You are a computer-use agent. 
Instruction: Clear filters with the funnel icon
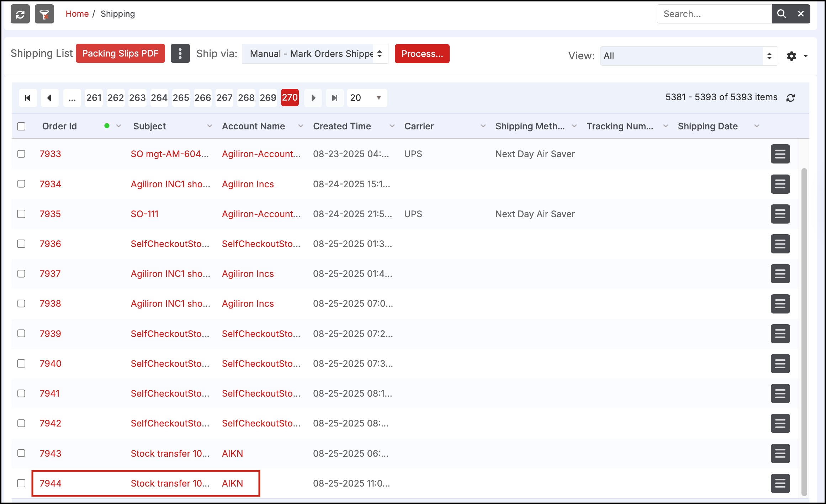click(x=44, y=14)
